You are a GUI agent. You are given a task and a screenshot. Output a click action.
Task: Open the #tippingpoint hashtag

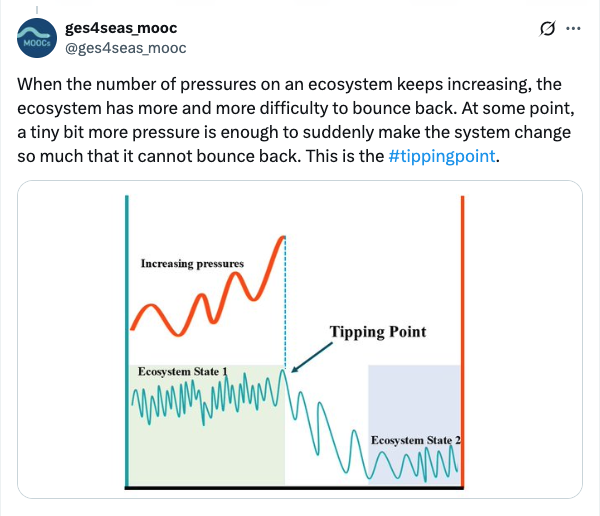tap(440, 157)
